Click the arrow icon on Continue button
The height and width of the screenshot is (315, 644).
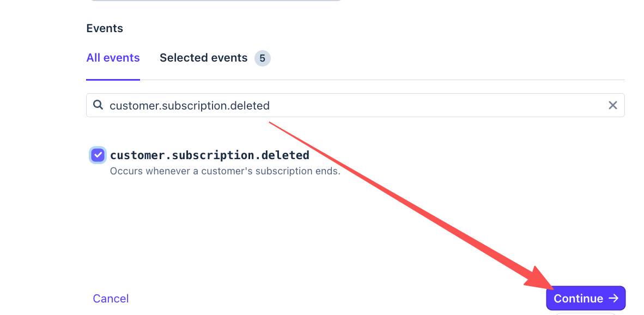coord(613,298)
